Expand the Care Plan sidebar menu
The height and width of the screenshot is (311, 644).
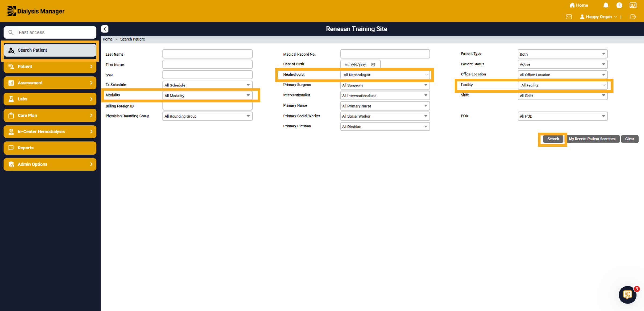click(x=50, y=115)
